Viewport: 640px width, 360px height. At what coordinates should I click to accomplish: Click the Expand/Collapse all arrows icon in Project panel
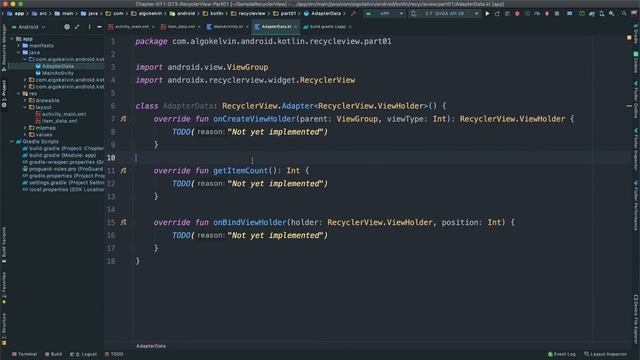(x=77, y=27)
